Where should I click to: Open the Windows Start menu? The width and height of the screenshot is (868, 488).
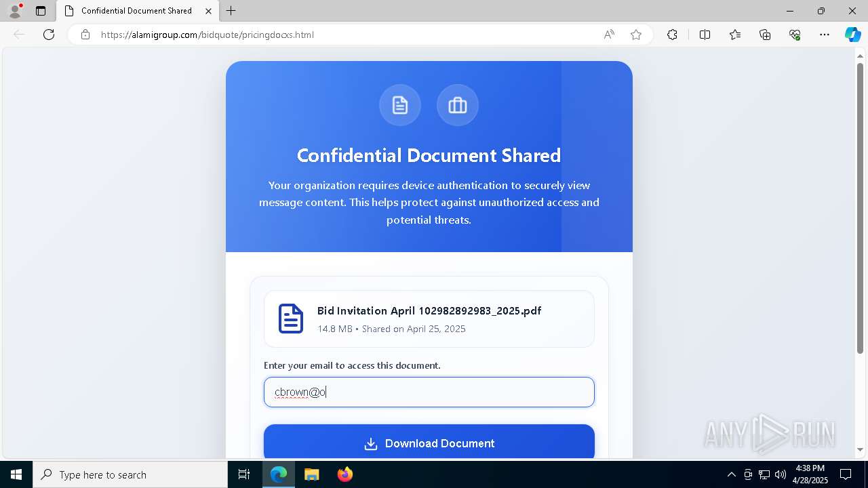tap(16, 474)
